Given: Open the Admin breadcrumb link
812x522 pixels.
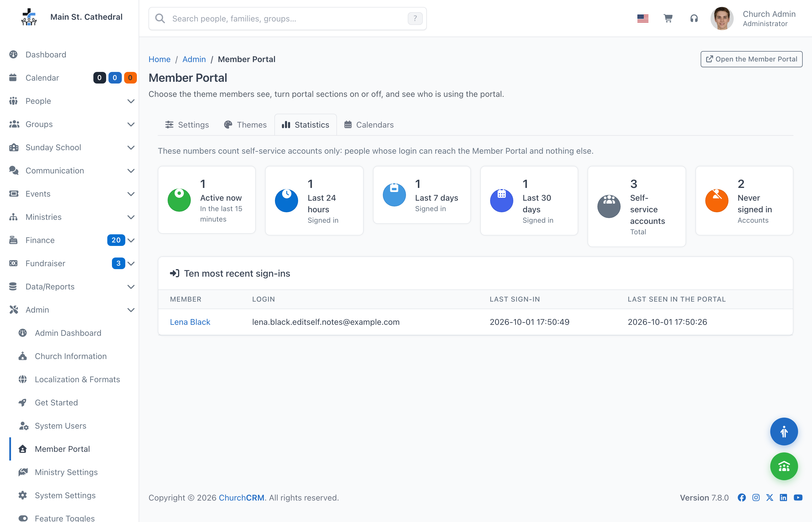Looking at the screenshot, I should [194, 59].
